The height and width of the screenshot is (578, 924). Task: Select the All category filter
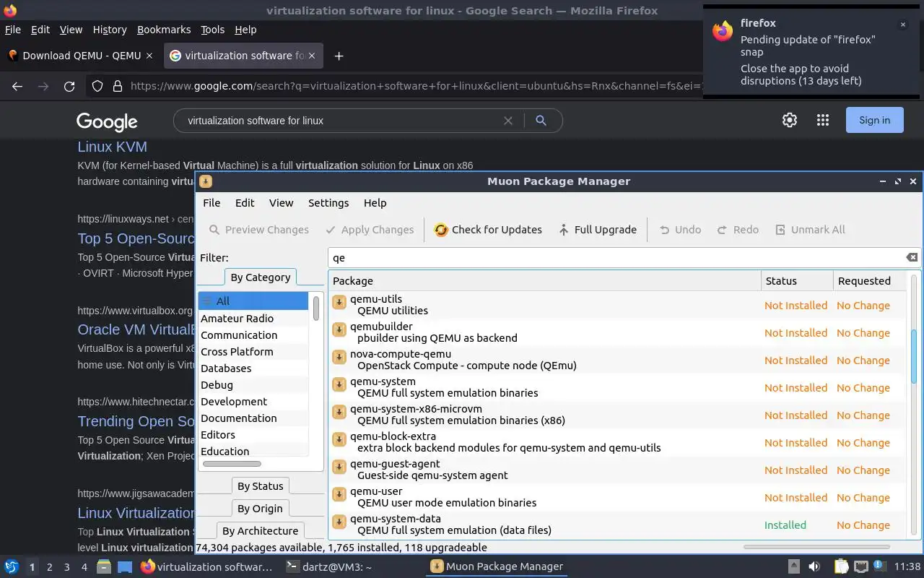click(x=253, y=301)
